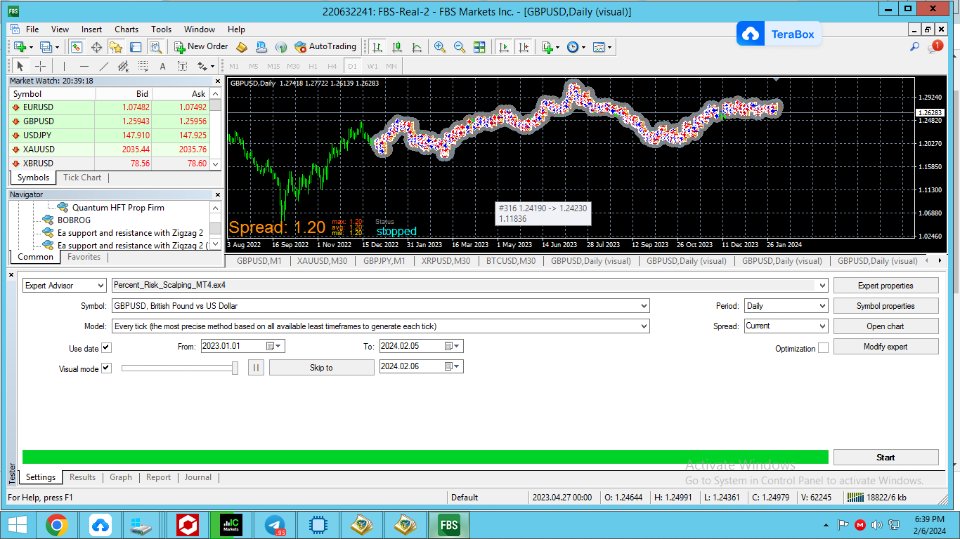The image size is (960, 539).
Task: Click the New Order button
Action: tap(201, 47)
